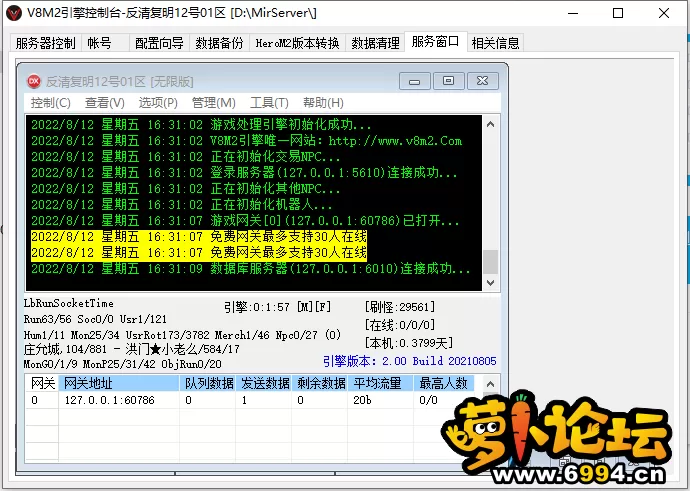Click the 庄允城,104/881 status line
Screen dimensions: 690x491
tap(132, 349)
